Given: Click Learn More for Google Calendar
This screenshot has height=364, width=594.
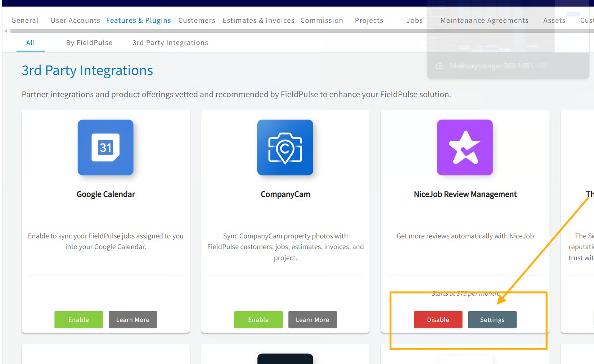Looking at the screenshot, I should [133, 320].
